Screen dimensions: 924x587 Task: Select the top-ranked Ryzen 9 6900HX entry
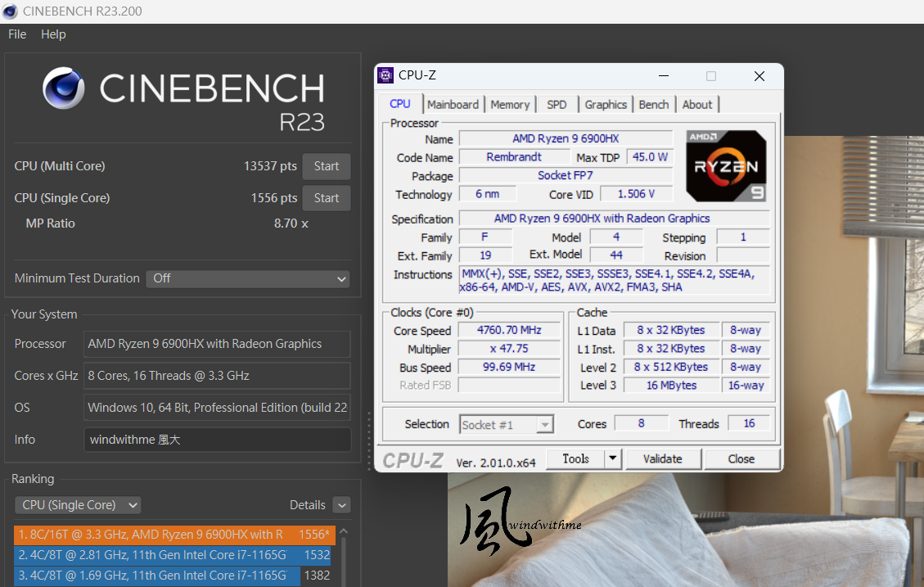coord(174,535)
